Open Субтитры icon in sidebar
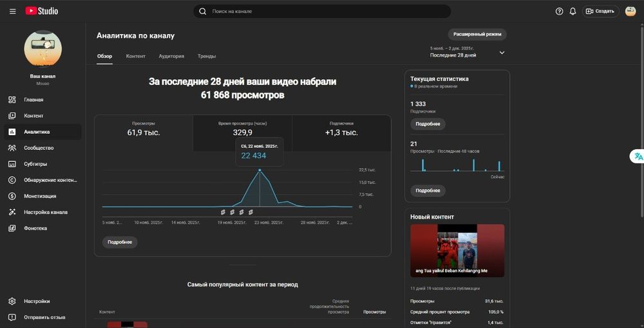The image size is (644, 328). (x=12, y=164)
